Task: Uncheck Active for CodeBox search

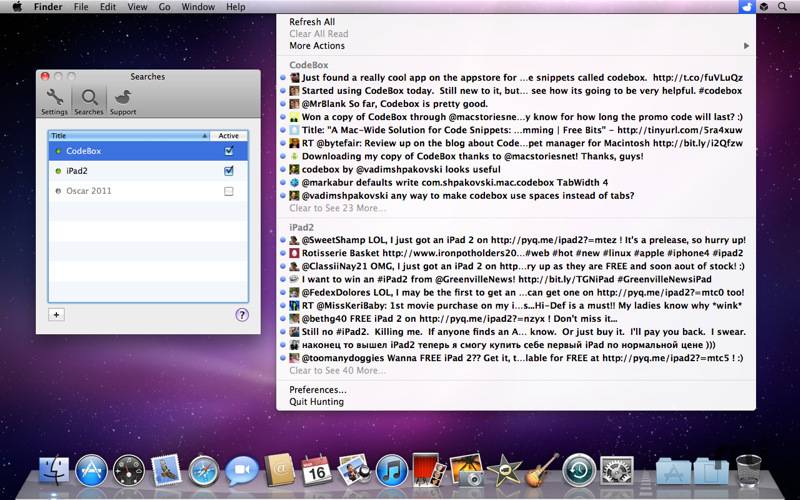Action: 229,151
